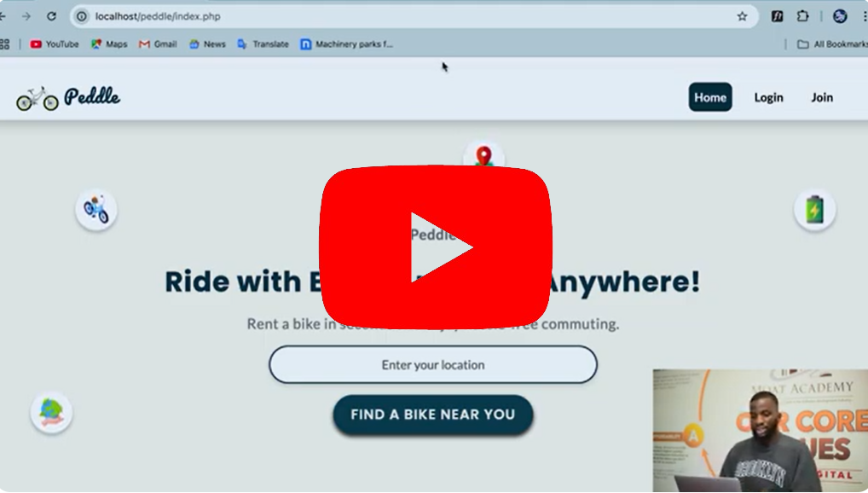Click the address bar URL
Screen dimensions: 868x493
click(x=158, y=16)
